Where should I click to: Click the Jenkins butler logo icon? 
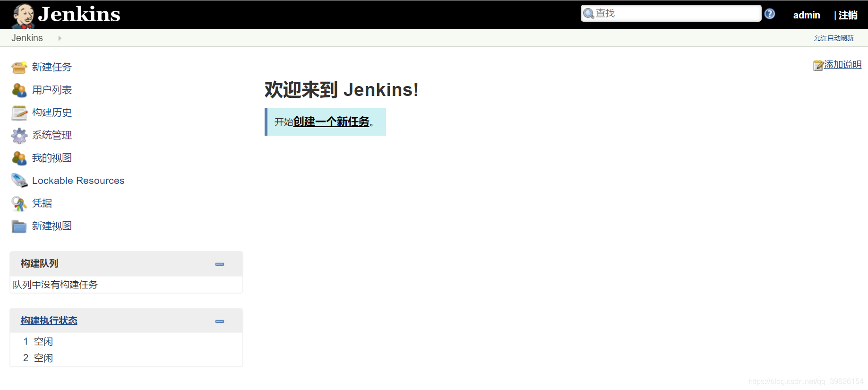[x=23, y=16]
